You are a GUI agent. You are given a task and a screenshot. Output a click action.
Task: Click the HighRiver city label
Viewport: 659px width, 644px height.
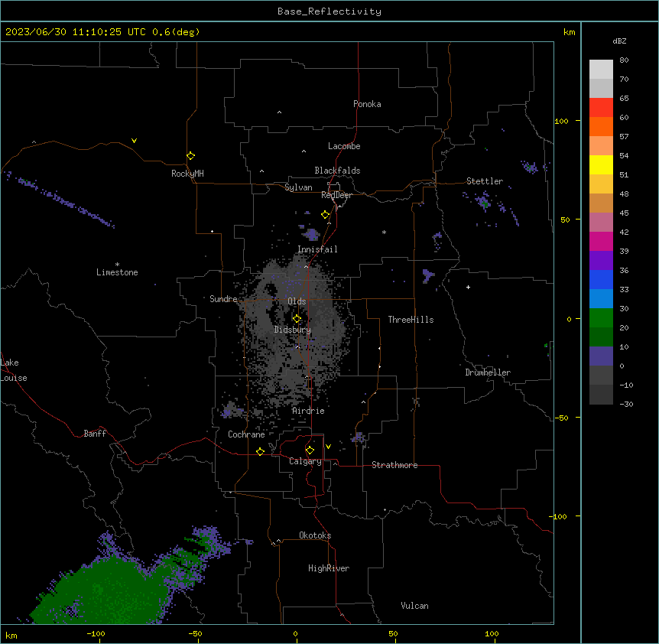(329, 568)
